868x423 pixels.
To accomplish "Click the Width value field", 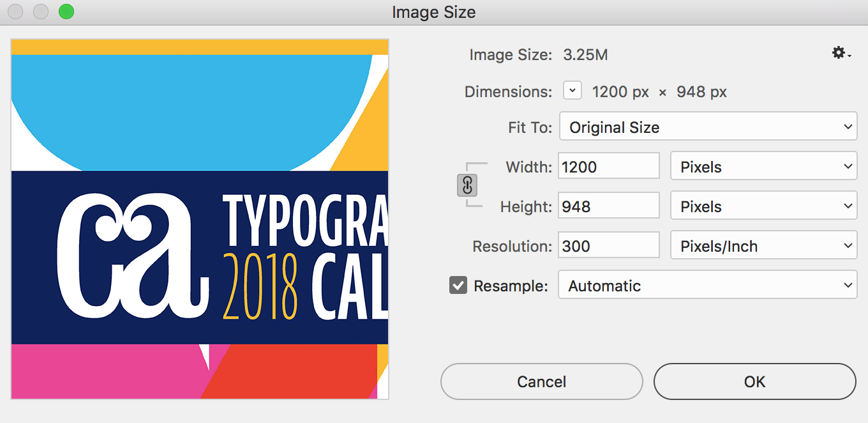I will [608, 167].
